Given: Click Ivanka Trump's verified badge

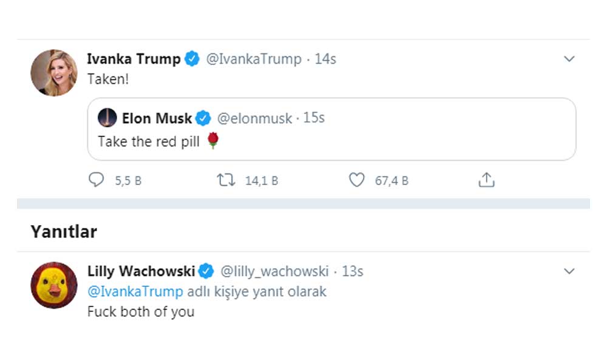Looking at the screenshot, I should pyautogui.click(x=192, y=59).
